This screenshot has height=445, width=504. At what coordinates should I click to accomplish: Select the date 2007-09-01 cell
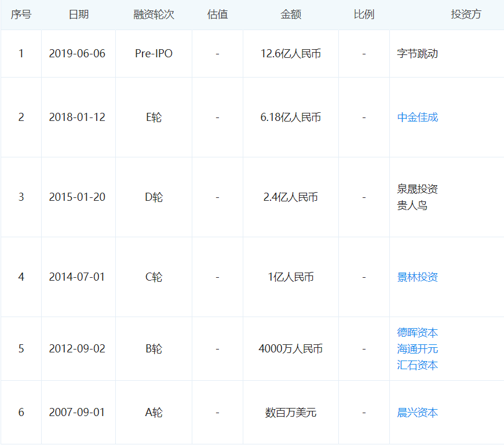(77, 412)
